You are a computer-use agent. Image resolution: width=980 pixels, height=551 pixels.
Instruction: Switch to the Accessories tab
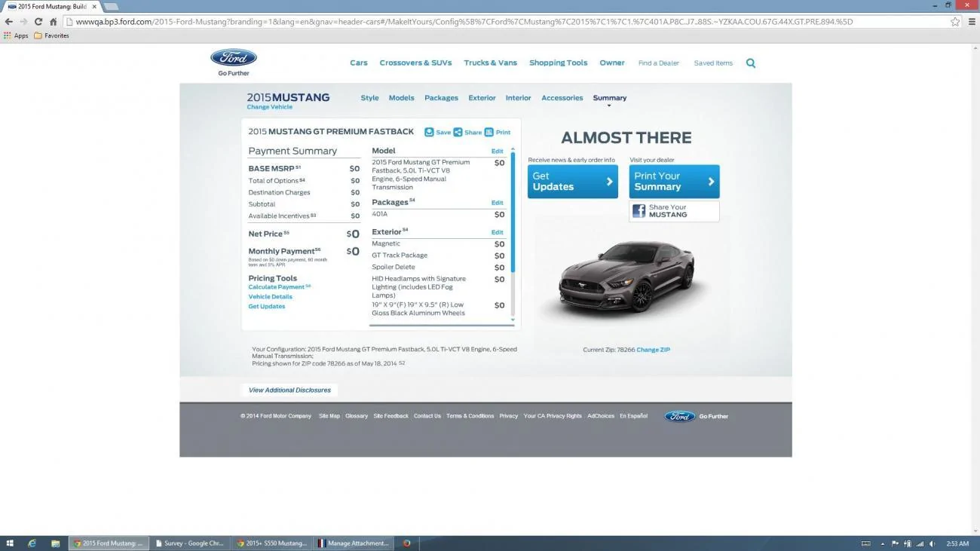pos(562,98)
